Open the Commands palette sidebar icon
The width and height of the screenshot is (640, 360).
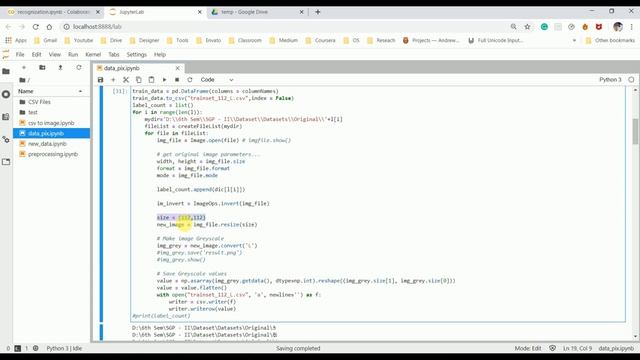pos(6,117)
